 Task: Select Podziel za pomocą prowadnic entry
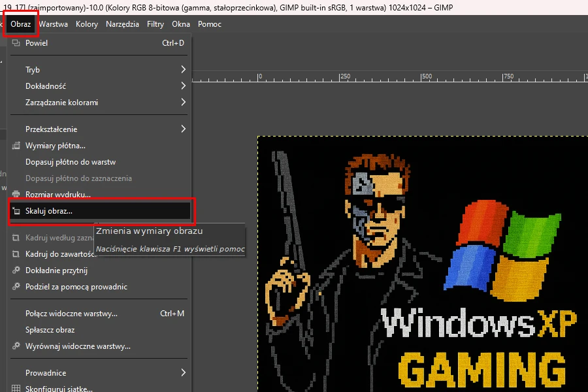tap(99, 287)
